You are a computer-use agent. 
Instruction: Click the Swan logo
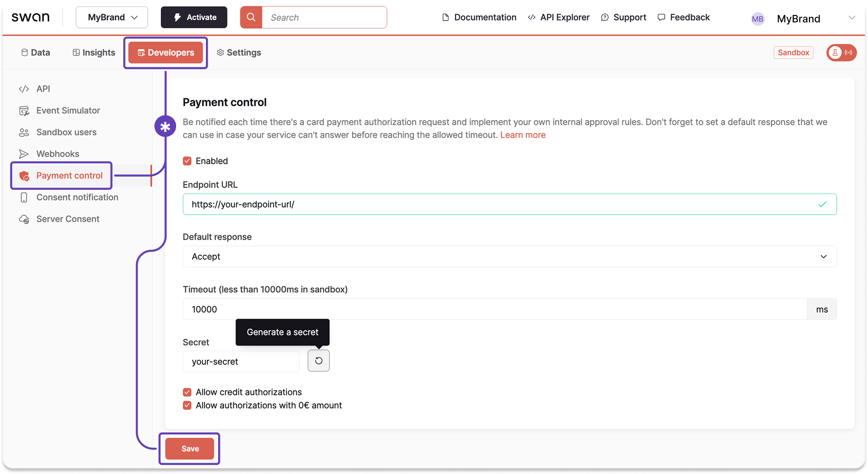point(30,17)
